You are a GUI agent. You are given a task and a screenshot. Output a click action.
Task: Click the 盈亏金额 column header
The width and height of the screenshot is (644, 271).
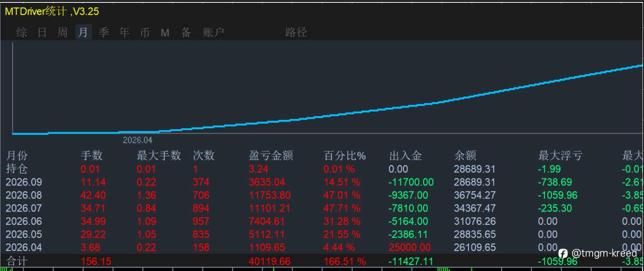271,156
